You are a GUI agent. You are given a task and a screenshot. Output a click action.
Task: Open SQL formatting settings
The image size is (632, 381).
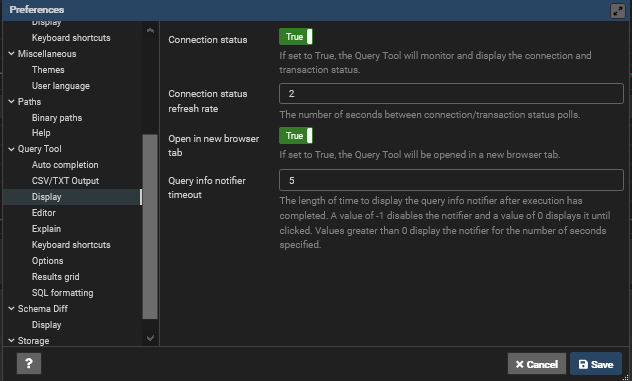62,293
